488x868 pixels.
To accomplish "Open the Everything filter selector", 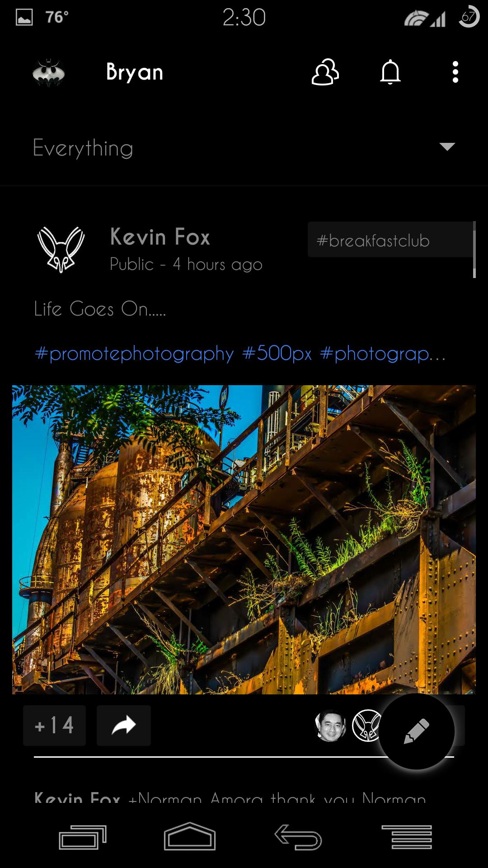I will pos(244,148).
